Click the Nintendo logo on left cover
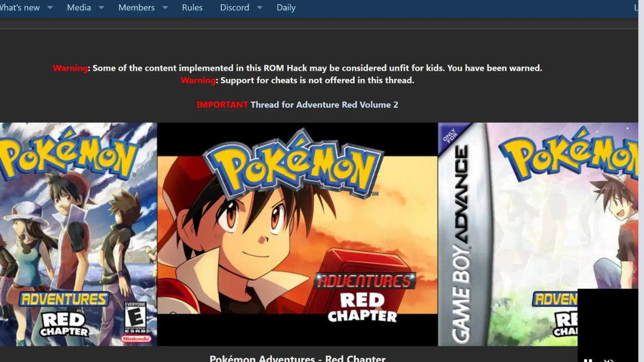644x362 pixels. (136, 339)
